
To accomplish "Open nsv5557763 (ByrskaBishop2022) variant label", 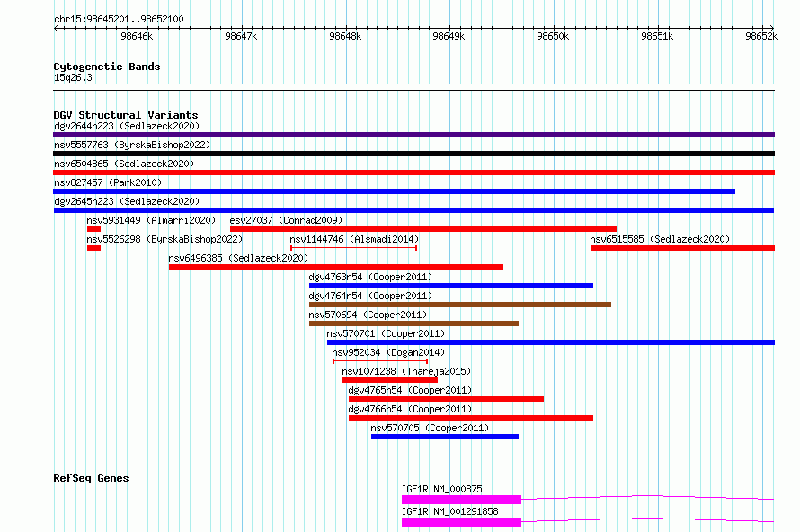I will pos(132,145).
